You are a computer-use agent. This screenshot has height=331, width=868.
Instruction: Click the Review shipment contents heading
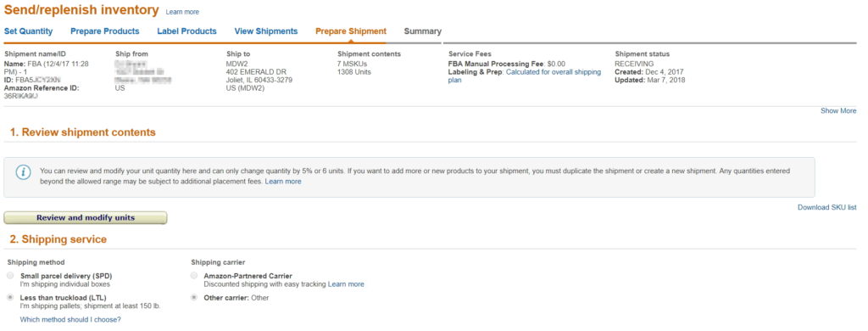click(x=83, y=132)
